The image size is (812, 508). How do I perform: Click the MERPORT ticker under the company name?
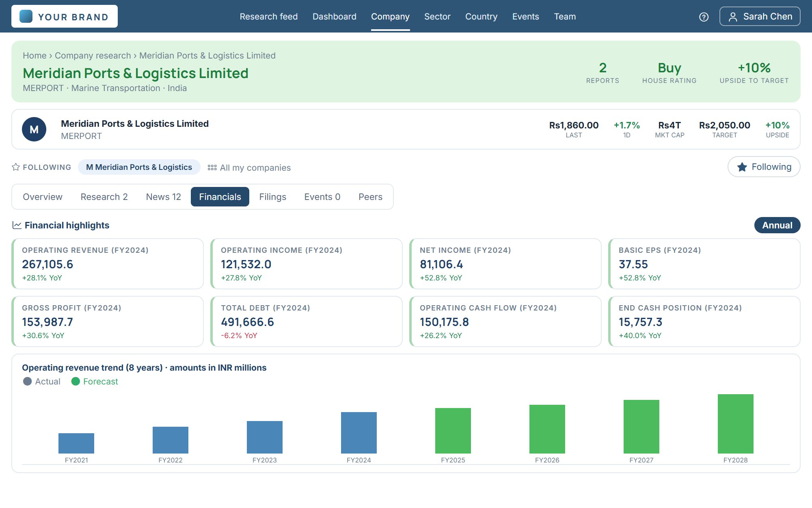click(x=81, y=136)
